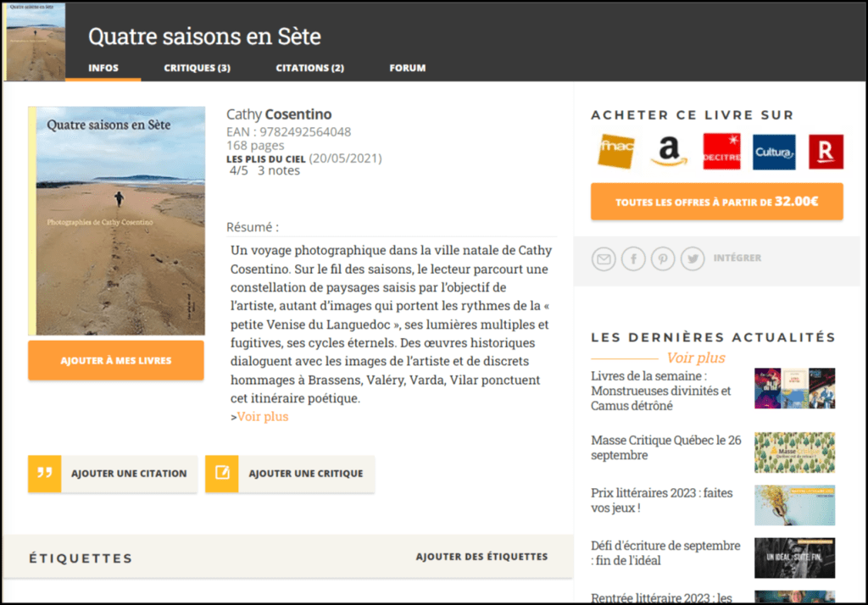Share the book on Twitter
868x605 pixels.
(693, 258)
